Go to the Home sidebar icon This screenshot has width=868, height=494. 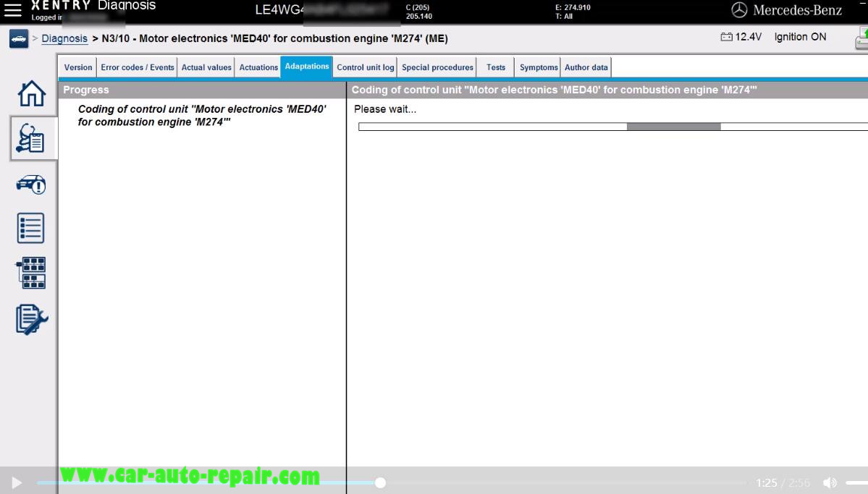(32, 93)
